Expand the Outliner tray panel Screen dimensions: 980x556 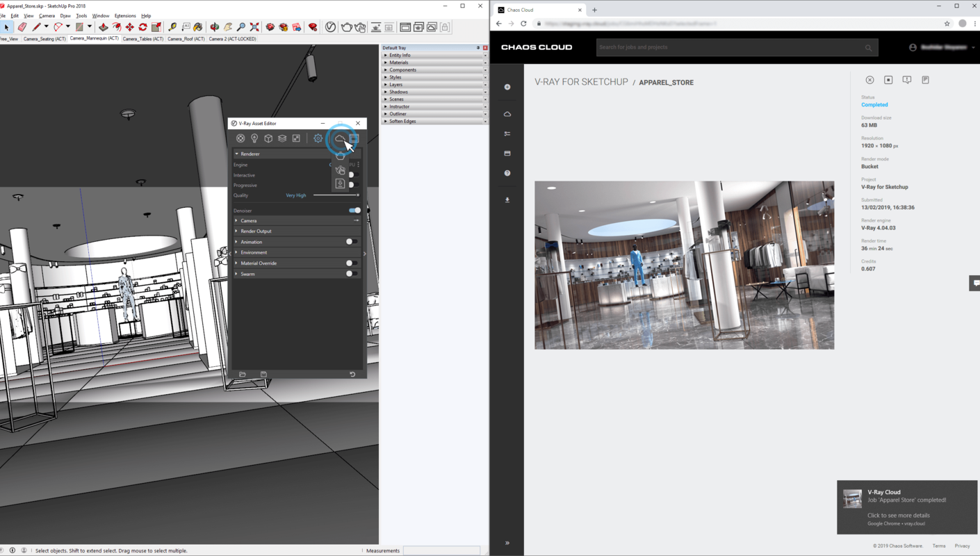(435, 113)
